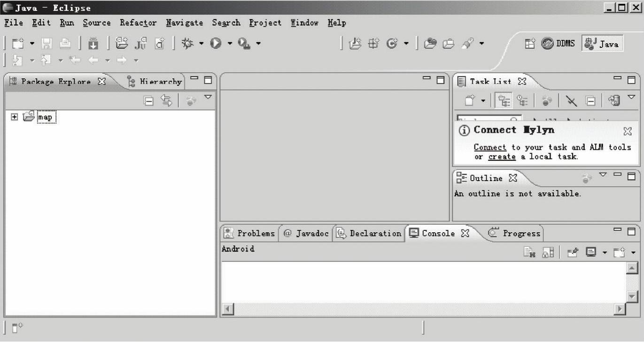Toggle Categorized view in Task List toolbar

[x=504, y=100]
